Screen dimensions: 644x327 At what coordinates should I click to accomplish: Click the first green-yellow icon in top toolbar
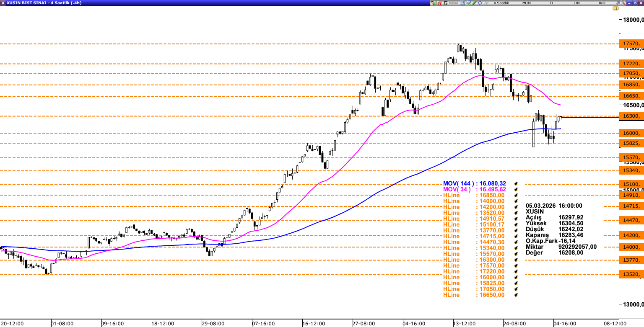433,3
